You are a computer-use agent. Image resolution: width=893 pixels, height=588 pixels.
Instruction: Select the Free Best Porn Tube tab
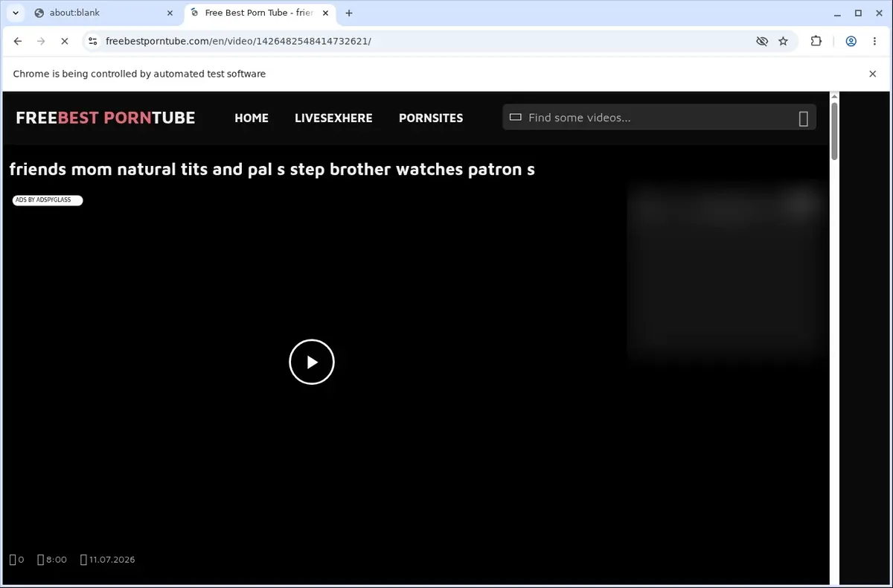(x=258, y=13)
